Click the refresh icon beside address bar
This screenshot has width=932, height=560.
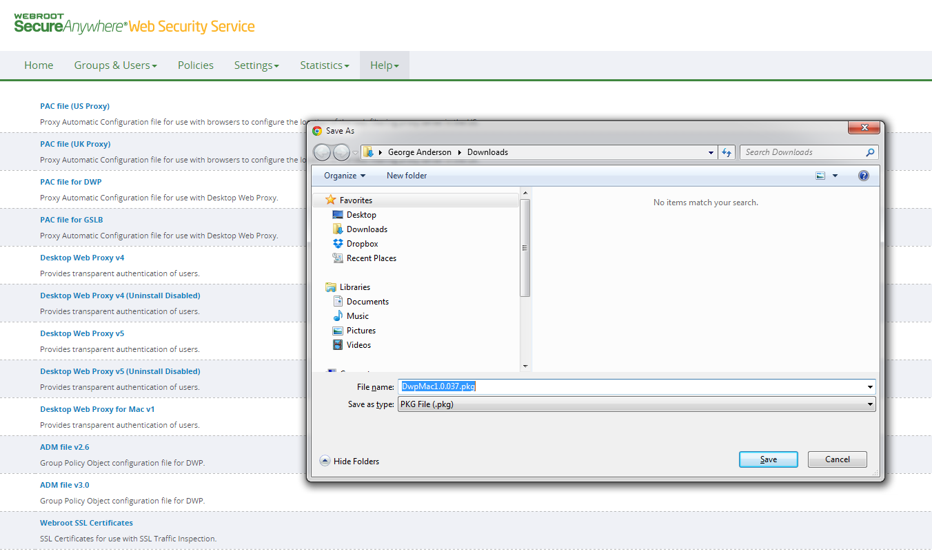pyautogui.click(x=727, y=152)
